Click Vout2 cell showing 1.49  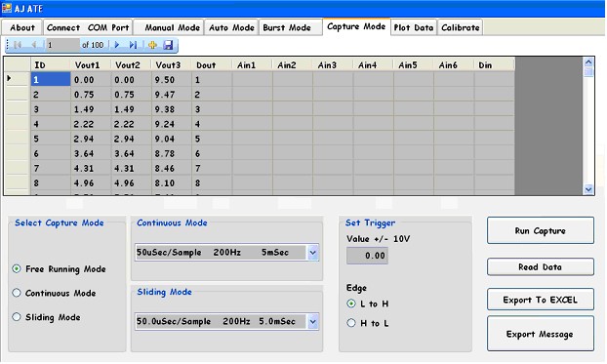tap(131, 109)
